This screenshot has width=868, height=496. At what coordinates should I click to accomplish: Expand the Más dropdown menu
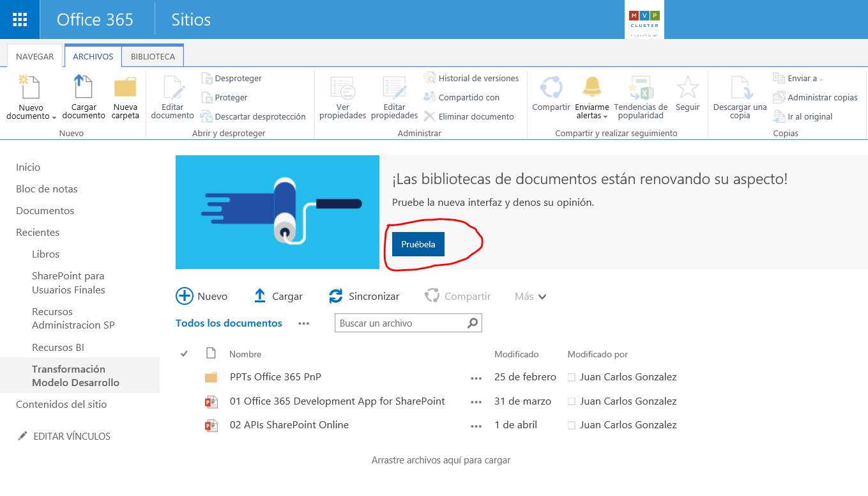point(529,296)
